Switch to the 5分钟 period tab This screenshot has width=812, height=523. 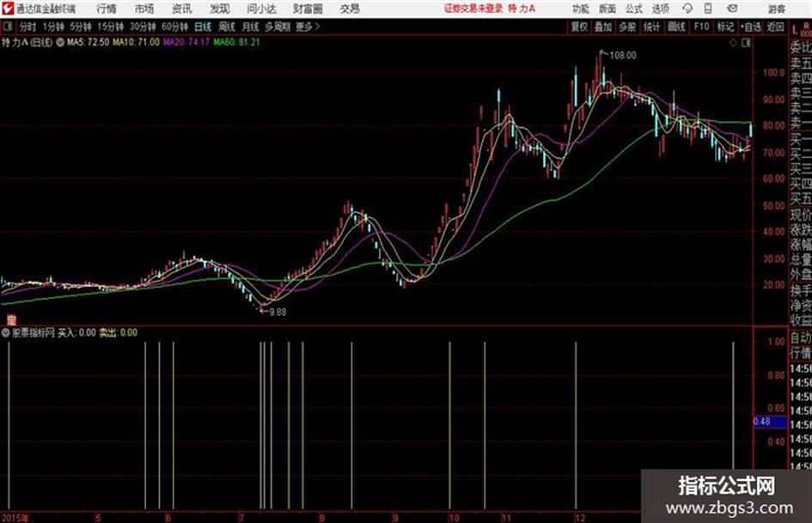point(81,27)
